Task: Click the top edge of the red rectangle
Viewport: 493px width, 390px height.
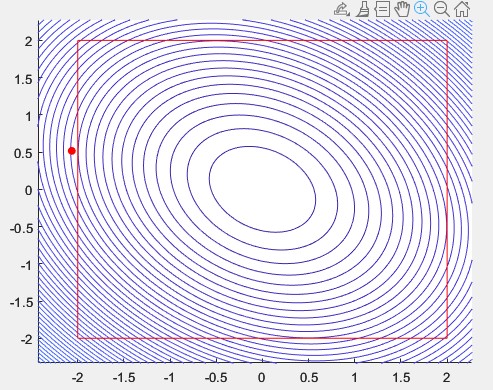Action: (x=262, y=41)
